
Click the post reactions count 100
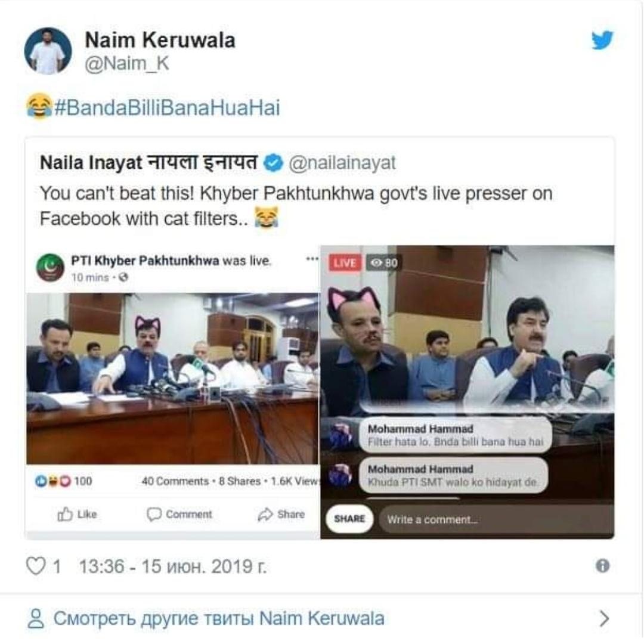click(83, 481)
